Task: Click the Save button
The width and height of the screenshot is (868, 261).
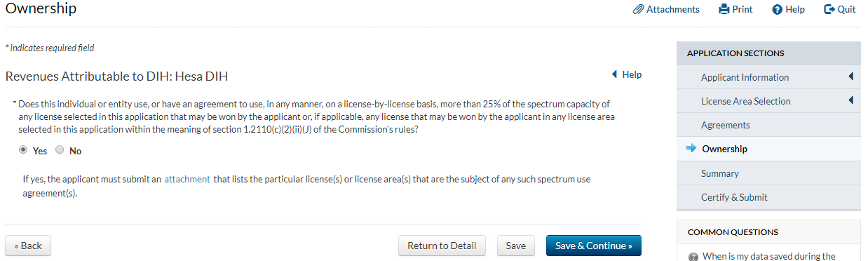Action: (515, 246)
